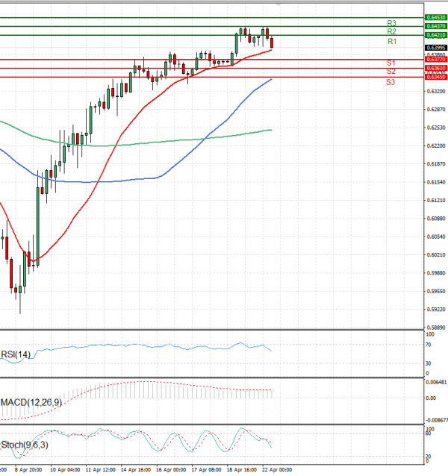Click the 0.62530 price axis value

pyautogui.click(x=436, y=128)
